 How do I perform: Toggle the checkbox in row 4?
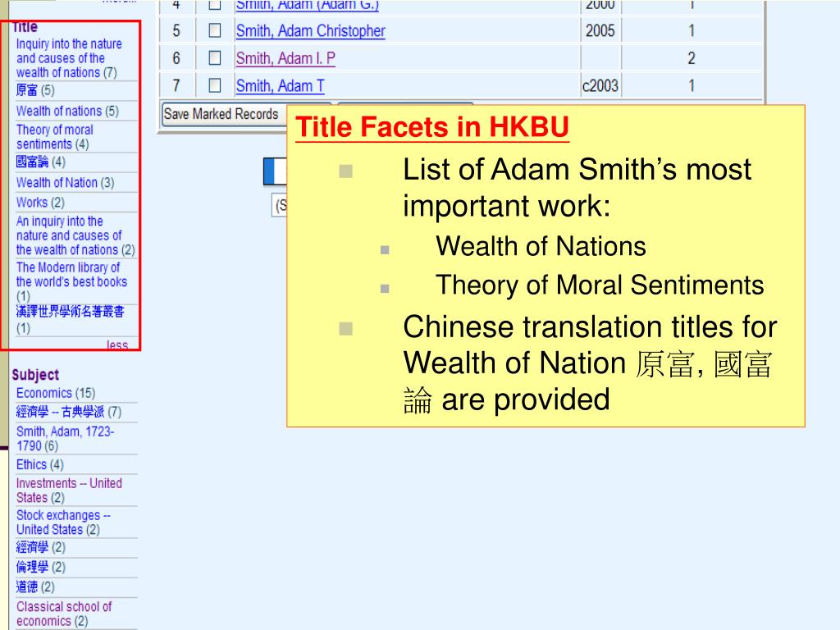tap(214, 5)
